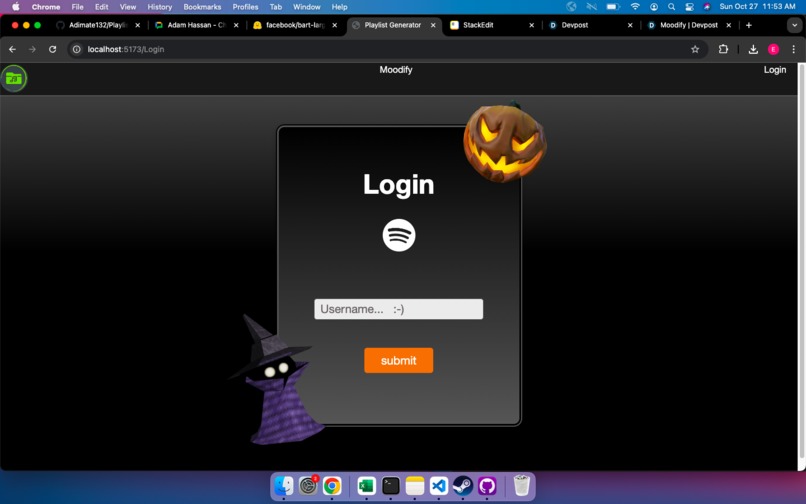Open the pink E profile avatar
The image size is (806, 504).
click(x=773, y=49)
